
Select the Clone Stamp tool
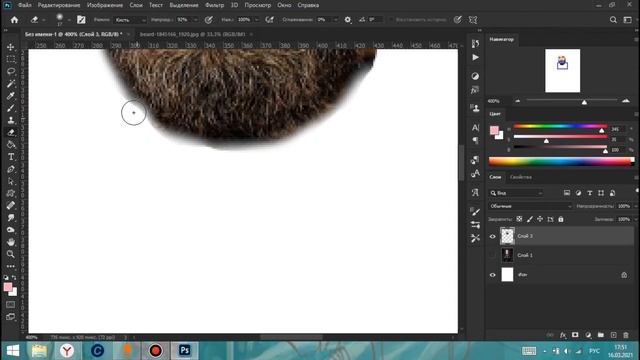[x=11, y=120]
